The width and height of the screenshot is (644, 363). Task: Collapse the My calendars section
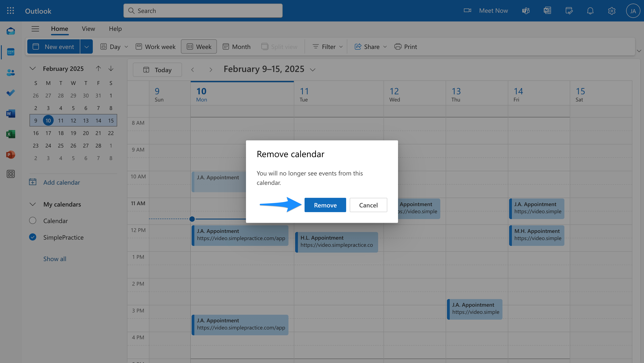pos(33,204)
